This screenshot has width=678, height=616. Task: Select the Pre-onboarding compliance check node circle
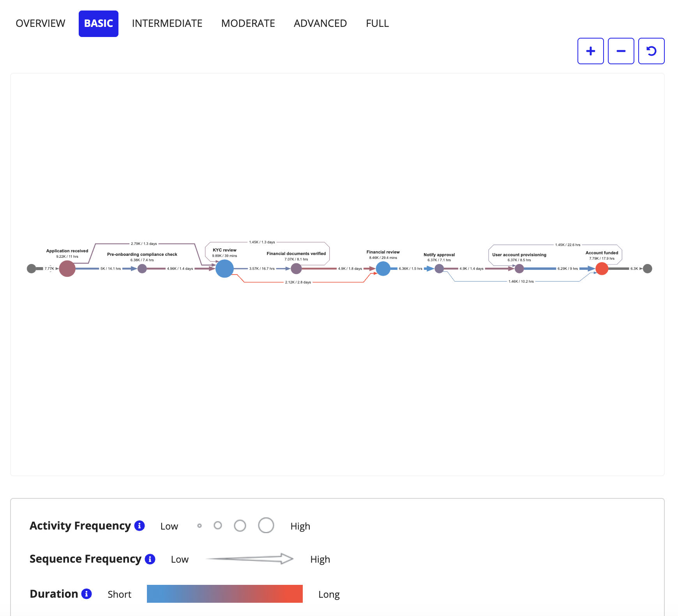tap(142, 269)
